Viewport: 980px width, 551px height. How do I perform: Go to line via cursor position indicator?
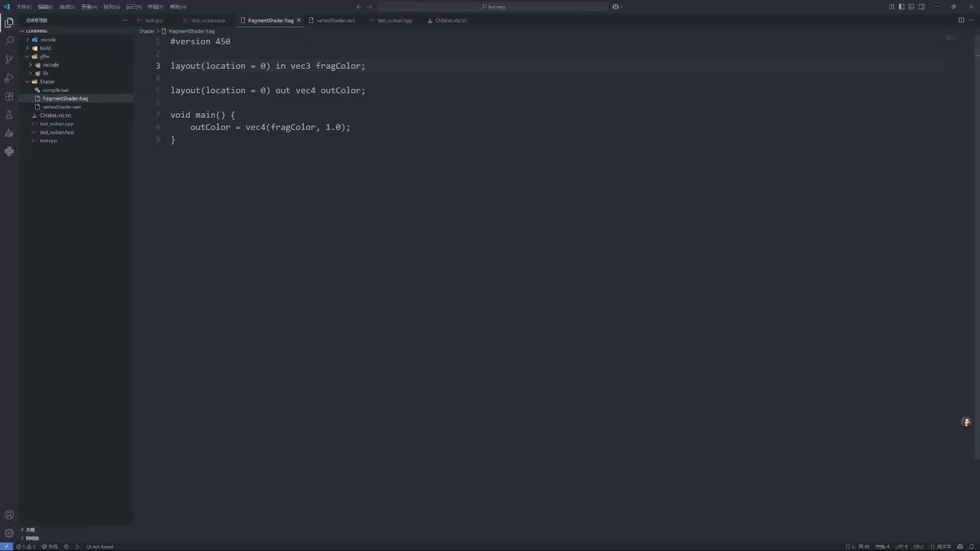[x=857, y=546]
